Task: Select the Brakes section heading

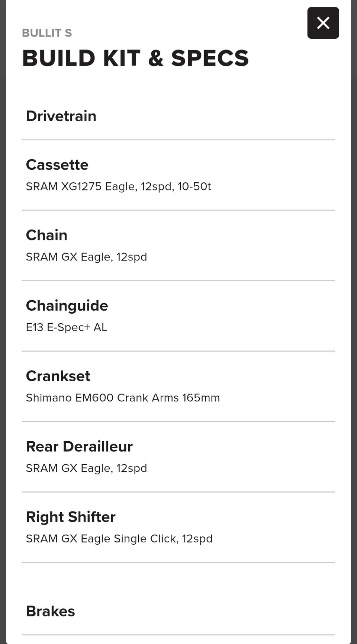Action: [50, 611]
